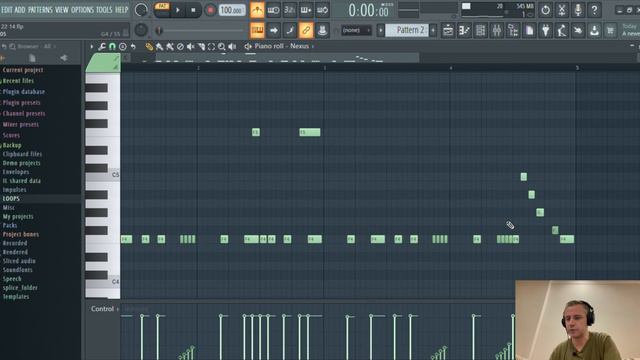The width and height of the screenshot is (640, 360).
Task: Open the Browser - All dropdown
Action: pyautogui.click(x=36, y=47)
